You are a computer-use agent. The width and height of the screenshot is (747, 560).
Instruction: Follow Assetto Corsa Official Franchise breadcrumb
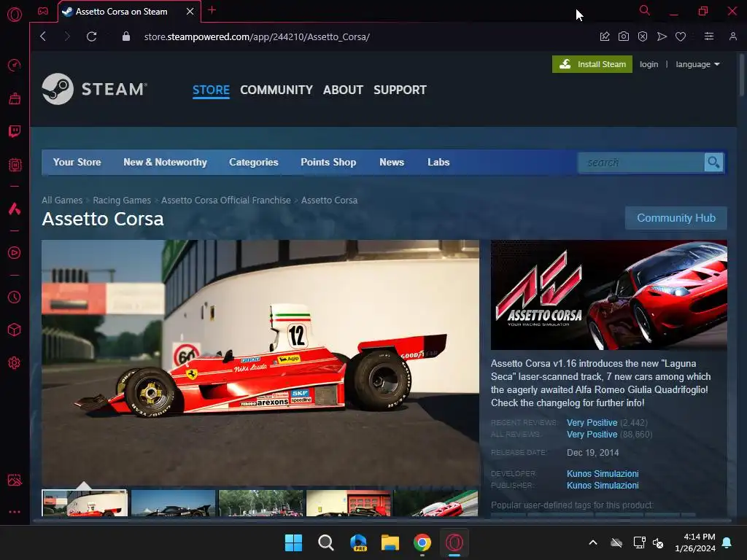point(226,201)
